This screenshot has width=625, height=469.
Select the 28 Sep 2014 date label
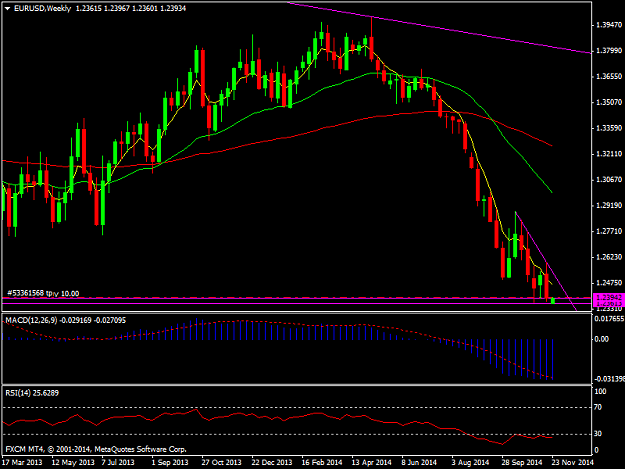tap(522, 462)
